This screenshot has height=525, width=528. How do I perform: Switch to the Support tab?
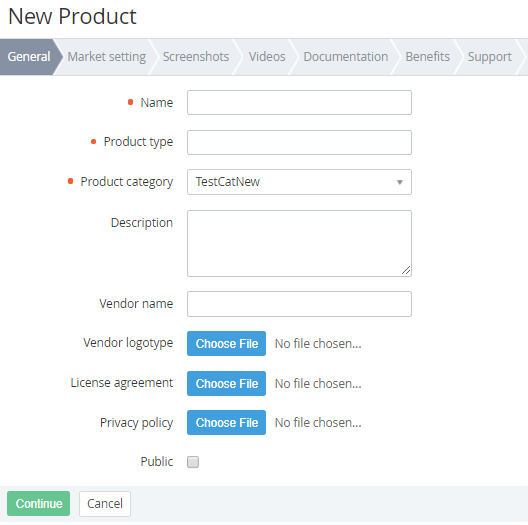490,57
